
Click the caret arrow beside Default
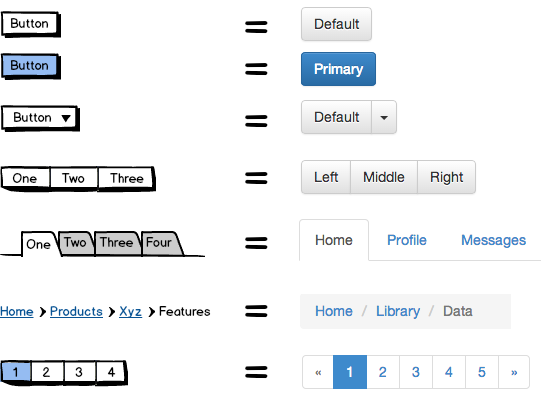coord(384,117)
